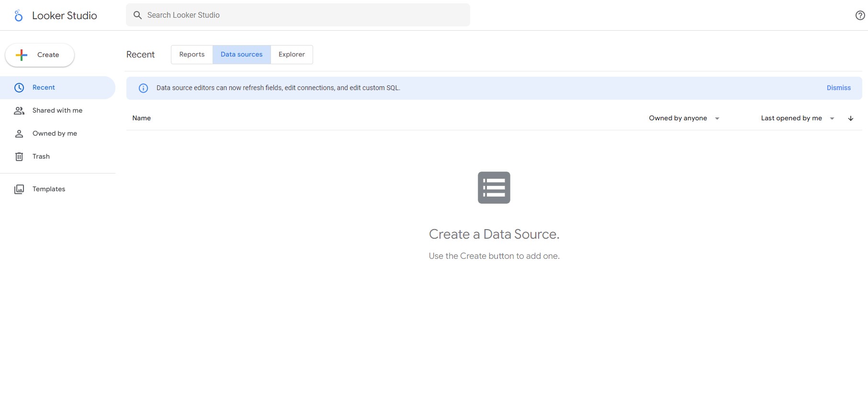
Task: Click 'Use the Create button to add one.' text
Action: (494, 256)
